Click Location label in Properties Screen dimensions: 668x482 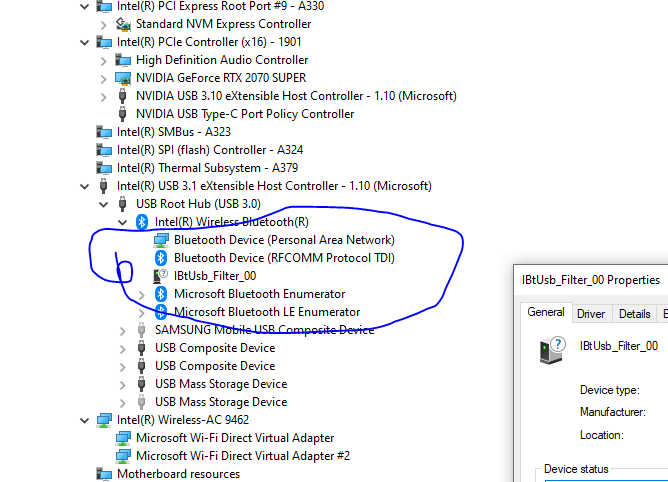tap(602, 435)
